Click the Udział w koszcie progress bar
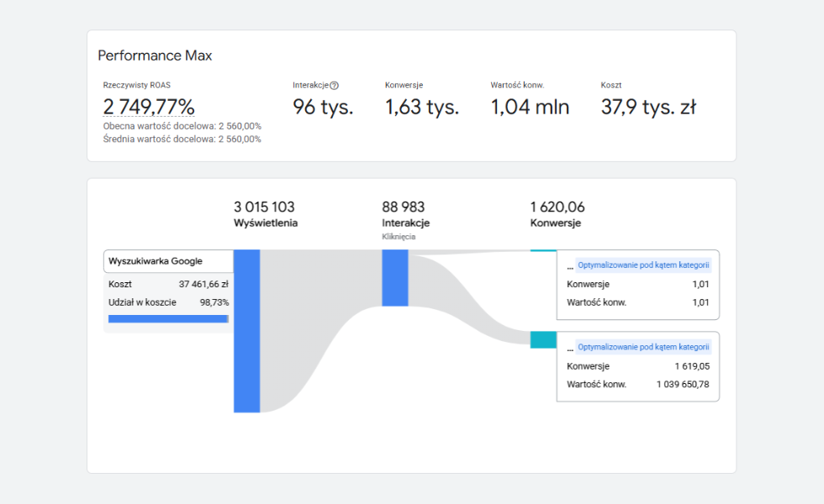Image resolution: width=824 pixels, height=504 pixels. [x=166, y=318]
